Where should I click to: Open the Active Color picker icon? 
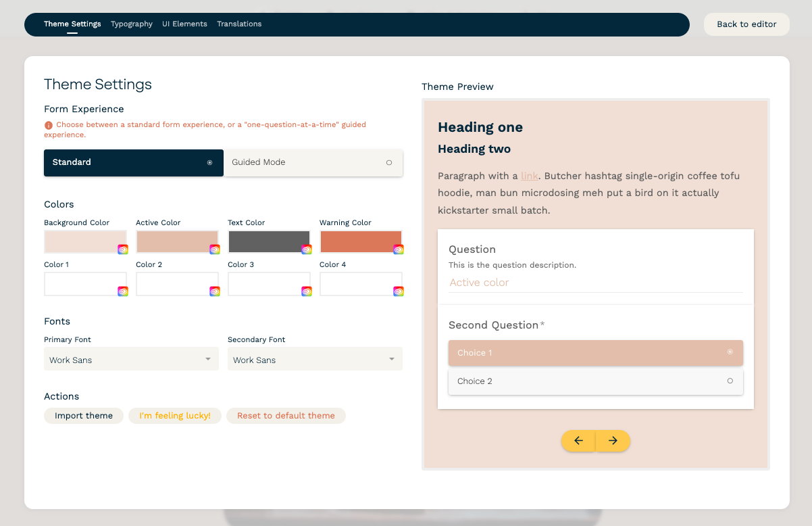pos(214,249)
